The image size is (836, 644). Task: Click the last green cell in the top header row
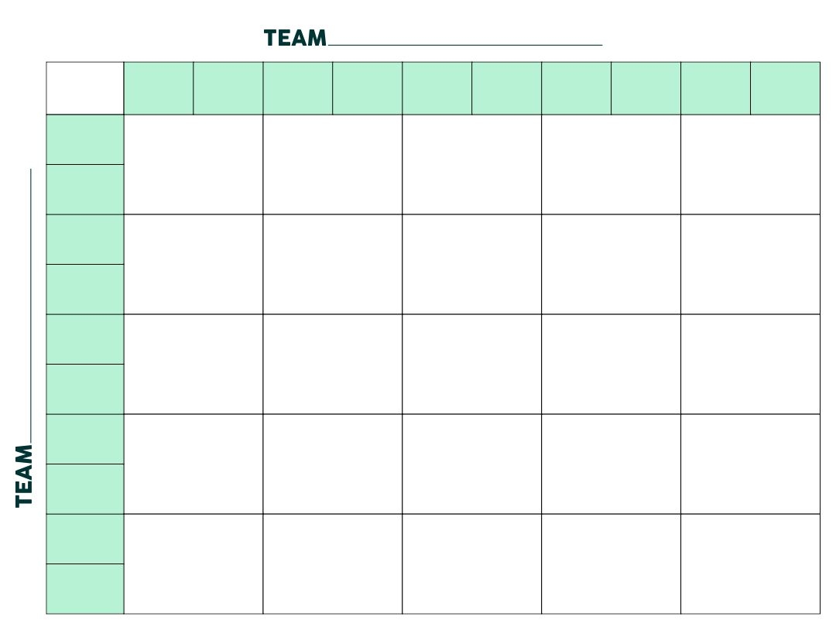pyautogui.click(x=785, y=88)
